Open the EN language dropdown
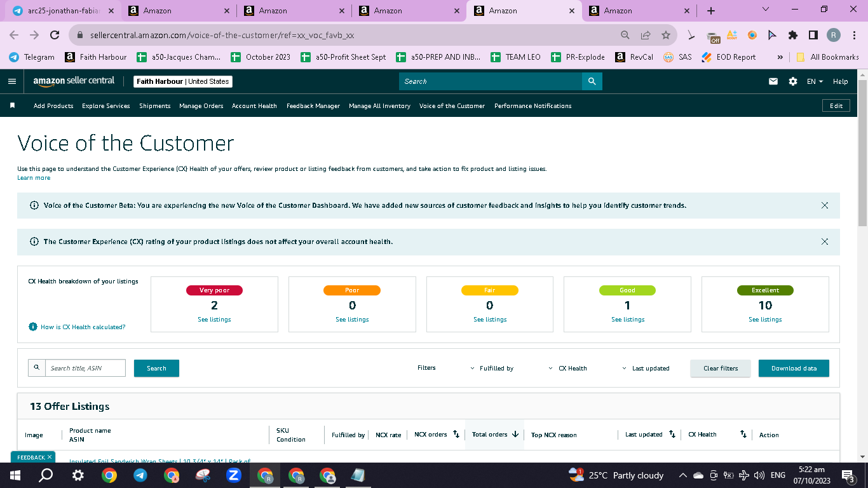Screen dimensions: 868x488 (815, 81)
